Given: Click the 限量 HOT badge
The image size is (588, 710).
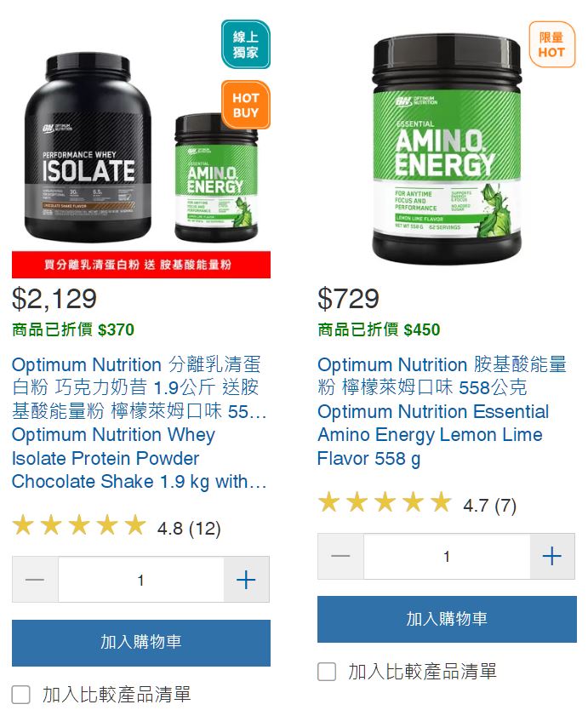Looking at the screenshot, I should pos(551,44).
